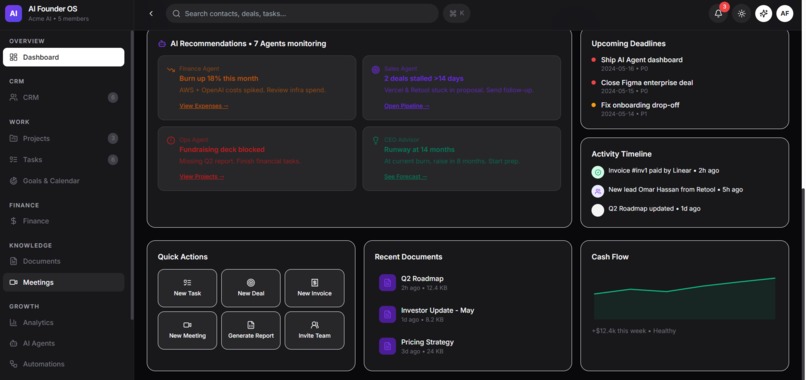Open Finance in the sidebar
The image size is (806, 380).
coord(64,221)
